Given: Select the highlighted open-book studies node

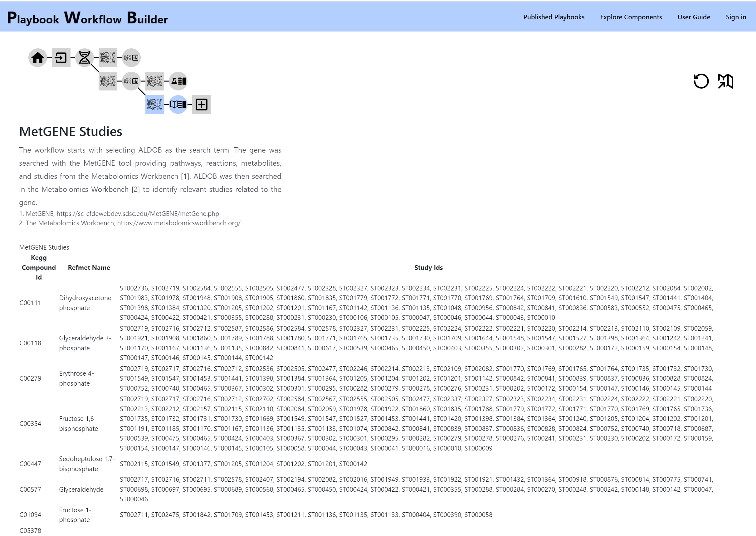Looking at the screenshot, I should [x=178, y=105].
